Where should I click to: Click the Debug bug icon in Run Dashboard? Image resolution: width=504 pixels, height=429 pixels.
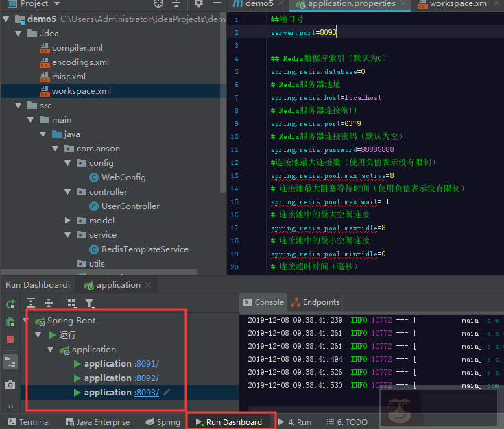click(x=10, y=321)
